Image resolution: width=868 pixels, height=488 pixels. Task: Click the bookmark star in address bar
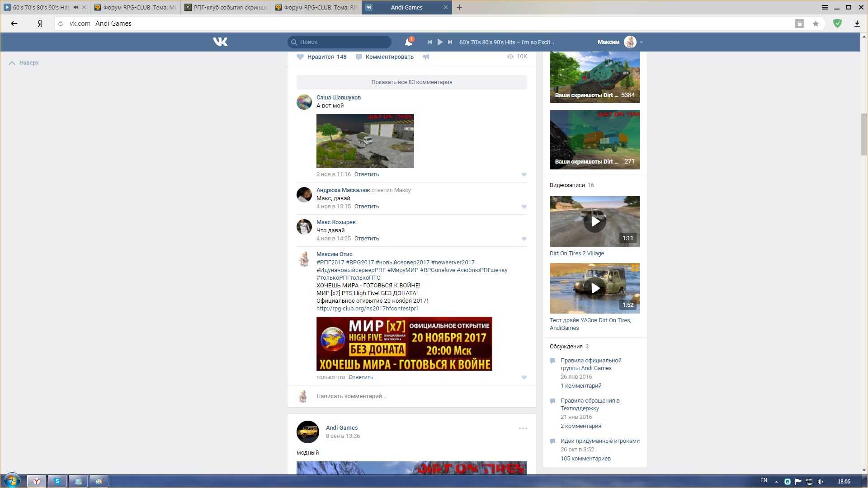pyautogui.click(x=816, y=23)
